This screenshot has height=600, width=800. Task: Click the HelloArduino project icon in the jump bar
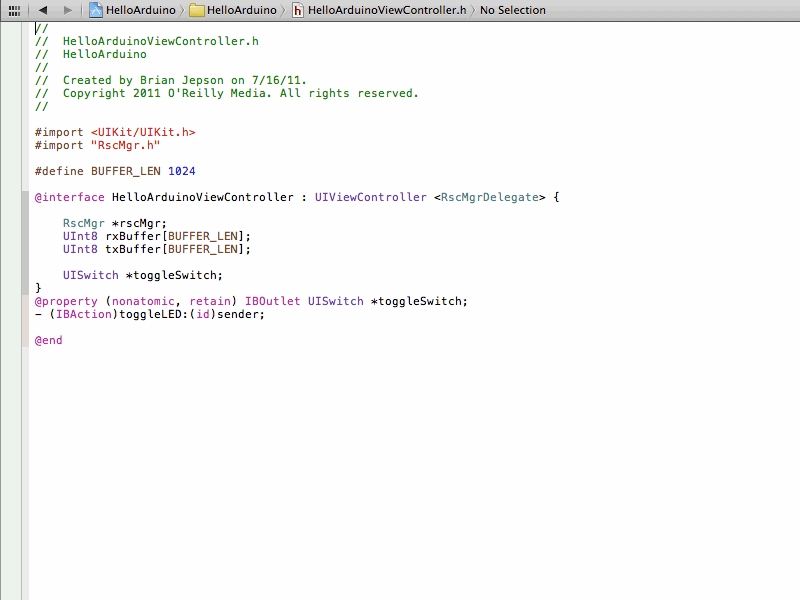(x=96, y=10)
